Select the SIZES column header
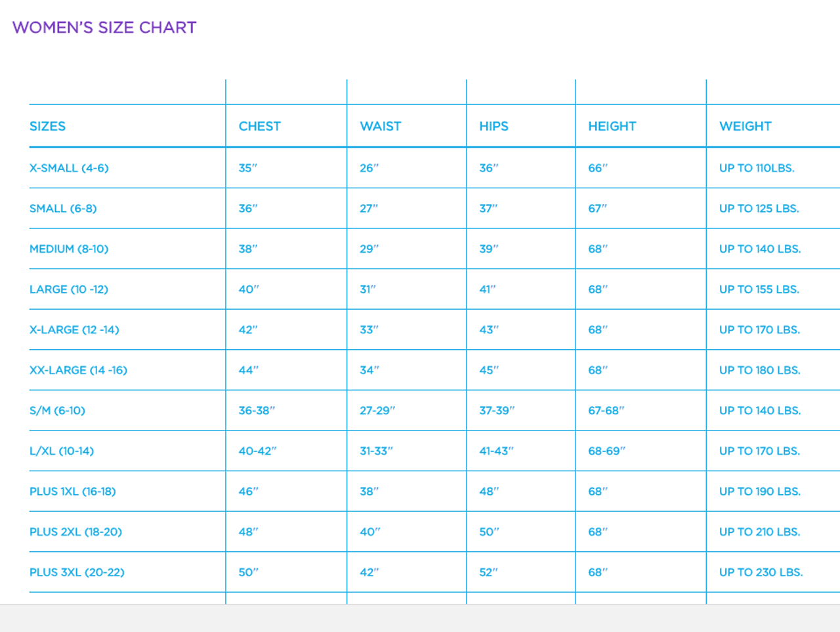 [47, 127]
